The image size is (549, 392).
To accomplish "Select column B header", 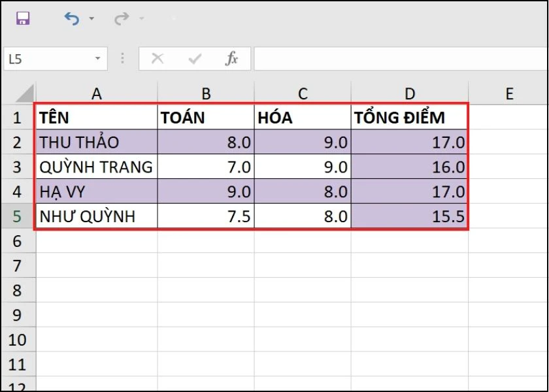I will point(206,93).
